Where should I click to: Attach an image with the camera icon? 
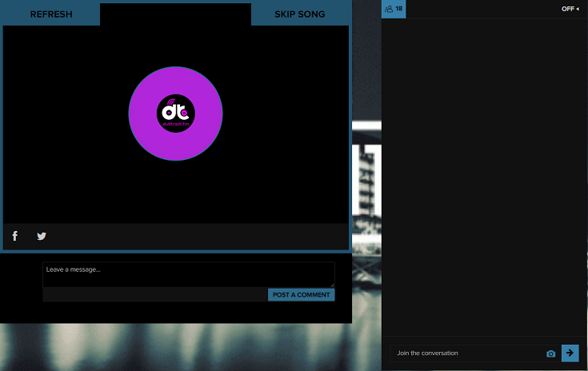point(550,353)
